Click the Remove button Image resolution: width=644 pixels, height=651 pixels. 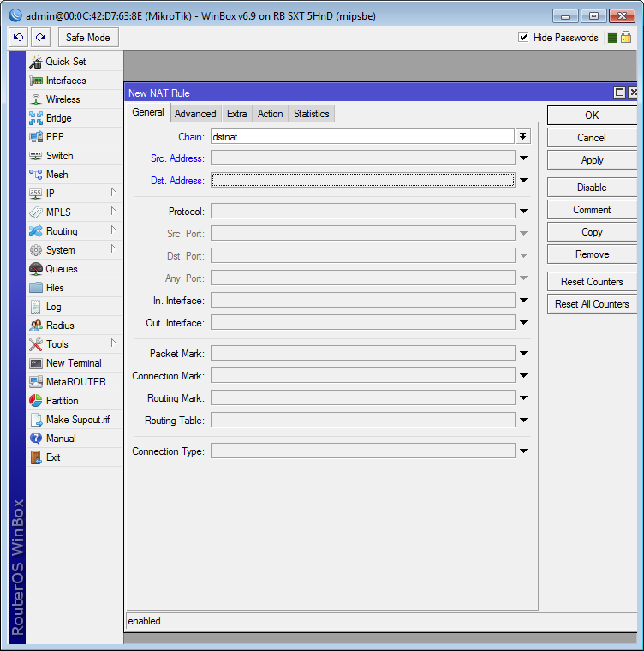pos(592,254)
